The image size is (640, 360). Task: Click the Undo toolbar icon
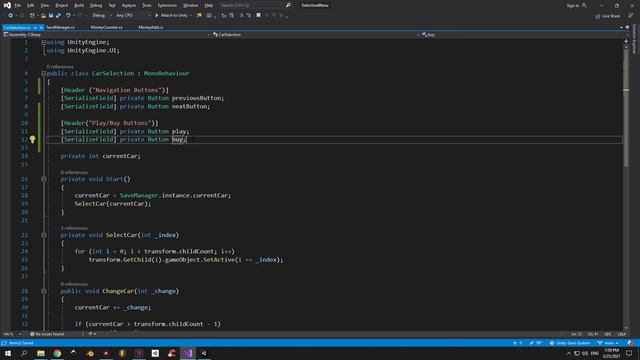point(68,16)
